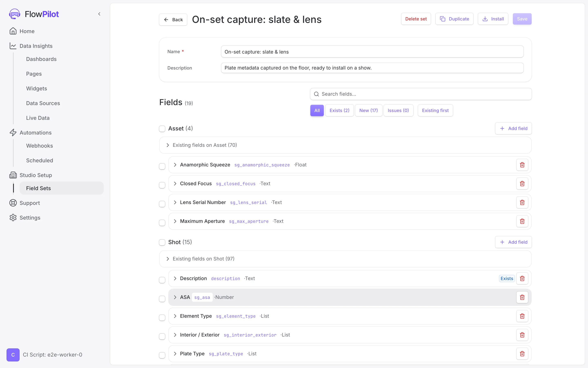The width and height of the screenshot is (588, 368).
Task: Expand the Anamorphic Squeeze field row
Action: tap(175, 165)
